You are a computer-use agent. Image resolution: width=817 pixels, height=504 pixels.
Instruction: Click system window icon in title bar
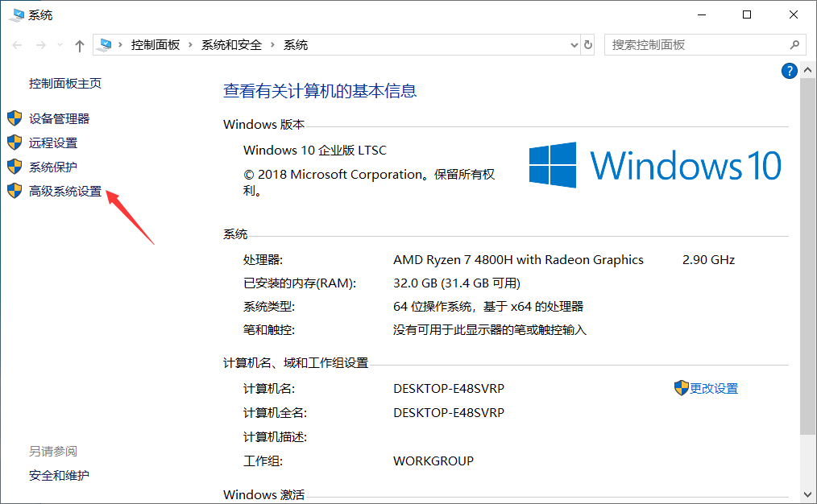coord(17,15)
